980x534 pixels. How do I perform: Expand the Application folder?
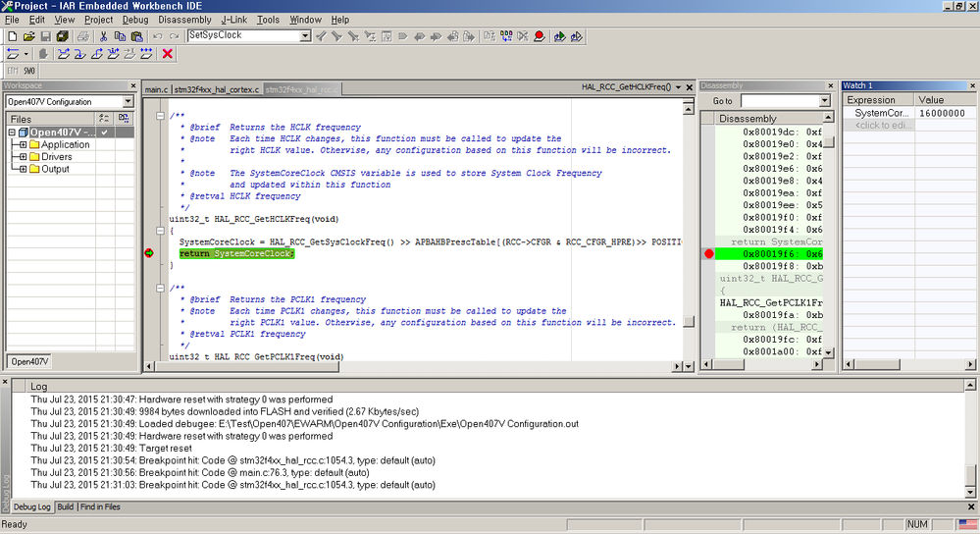point(24,144)
